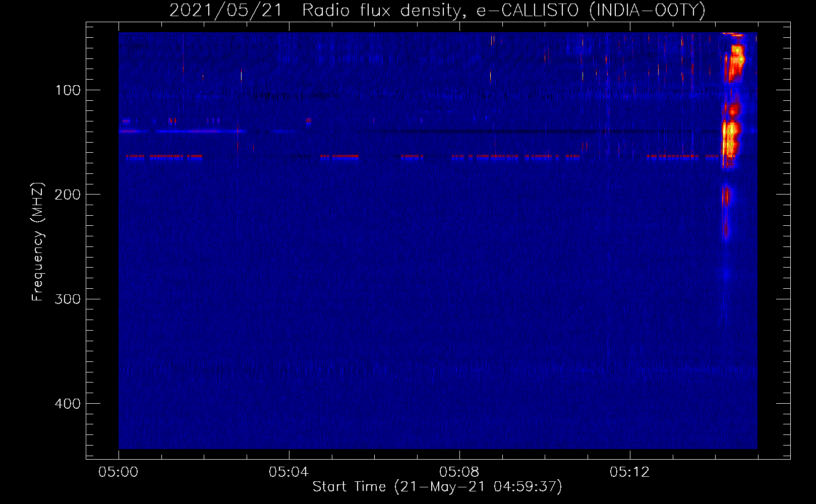Click the red burst spot at 200 MHz

[726, 195]
